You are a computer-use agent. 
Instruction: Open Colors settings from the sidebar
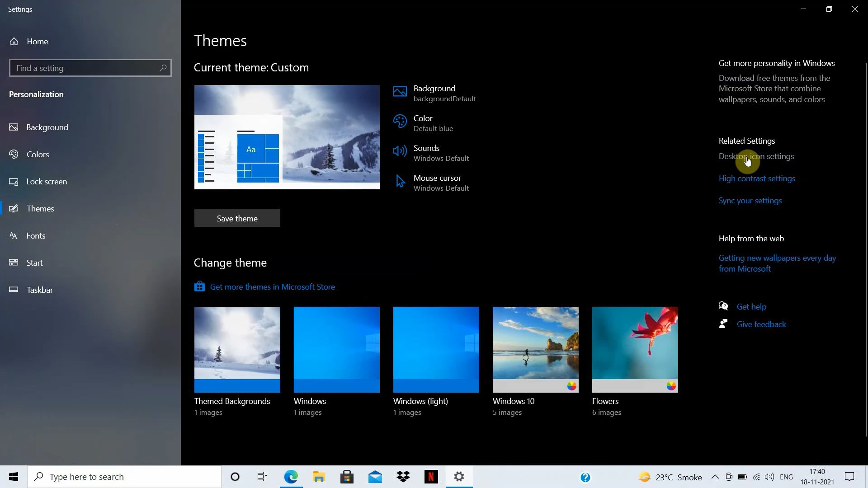tap(38, 154)
